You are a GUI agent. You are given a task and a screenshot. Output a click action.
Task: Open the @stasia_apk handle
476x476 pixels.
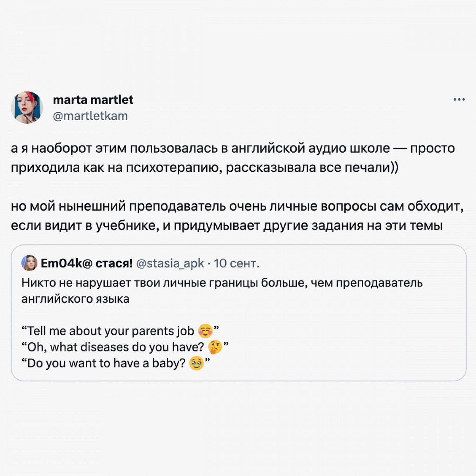[170, 263]
